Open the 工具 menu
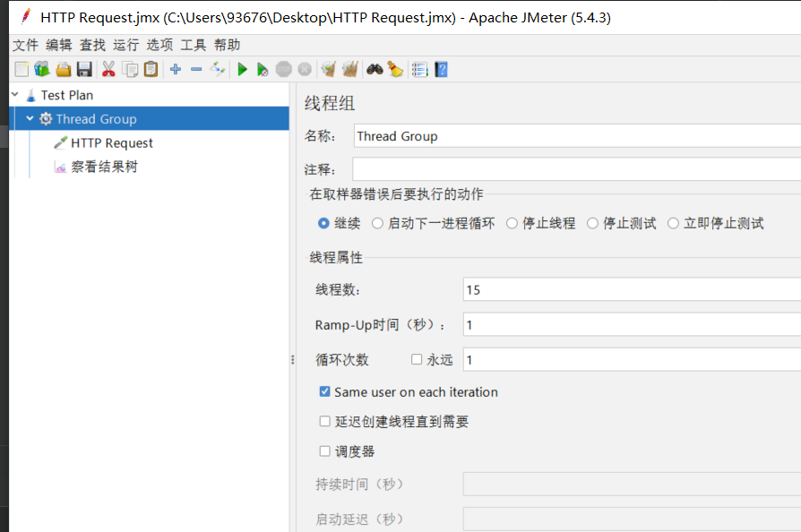The image size is (801, 532). [194, 45]
